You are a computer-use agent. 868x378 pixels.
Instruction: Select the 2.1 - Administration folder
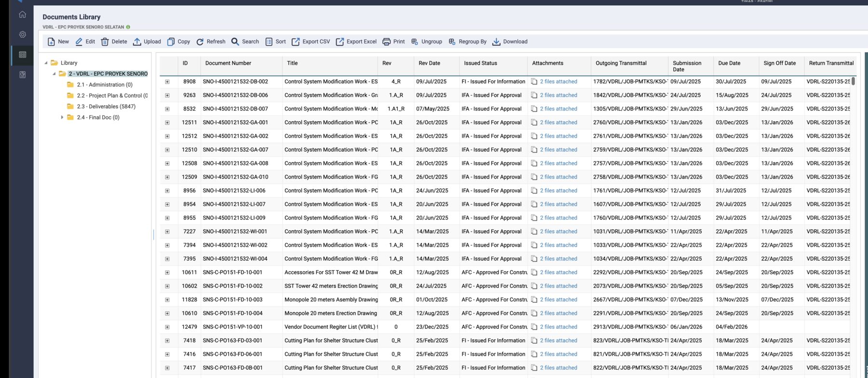tap(105, 84)
